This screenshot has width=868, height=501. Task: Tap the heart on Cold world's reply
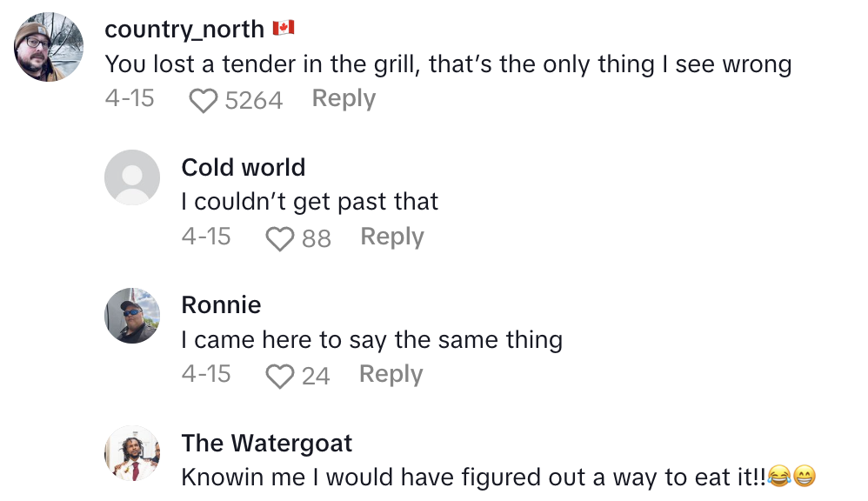pyautogui.click(x=280, y=238)
